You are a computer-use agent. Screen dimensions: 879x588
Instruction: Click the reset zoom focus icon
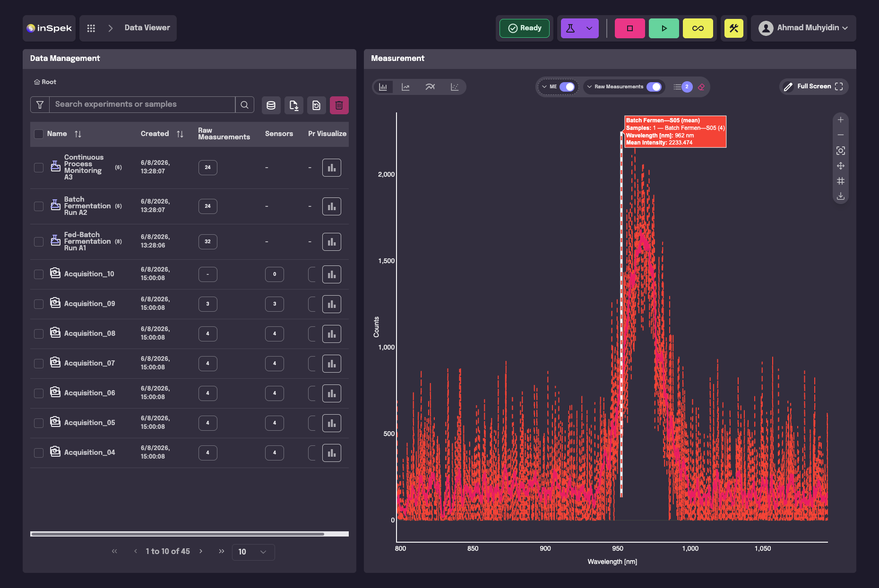point(841,151)
